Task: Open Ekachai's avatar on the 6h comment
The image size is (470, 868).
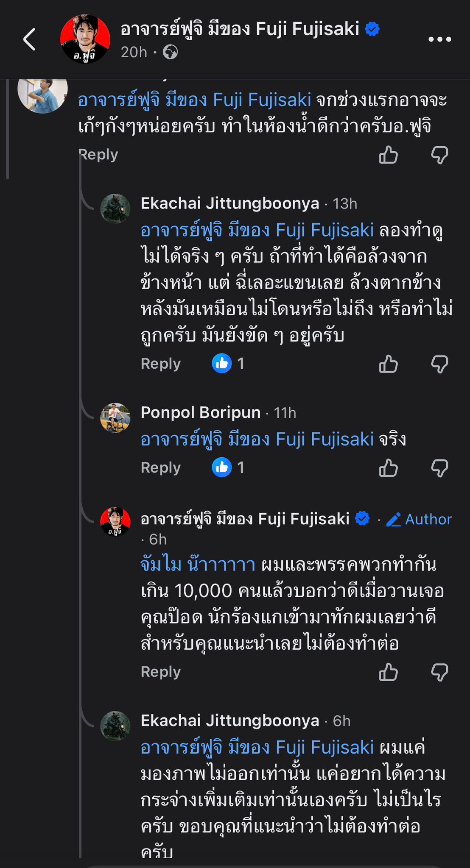Action: pyautogui.click(x=115, y=726)
